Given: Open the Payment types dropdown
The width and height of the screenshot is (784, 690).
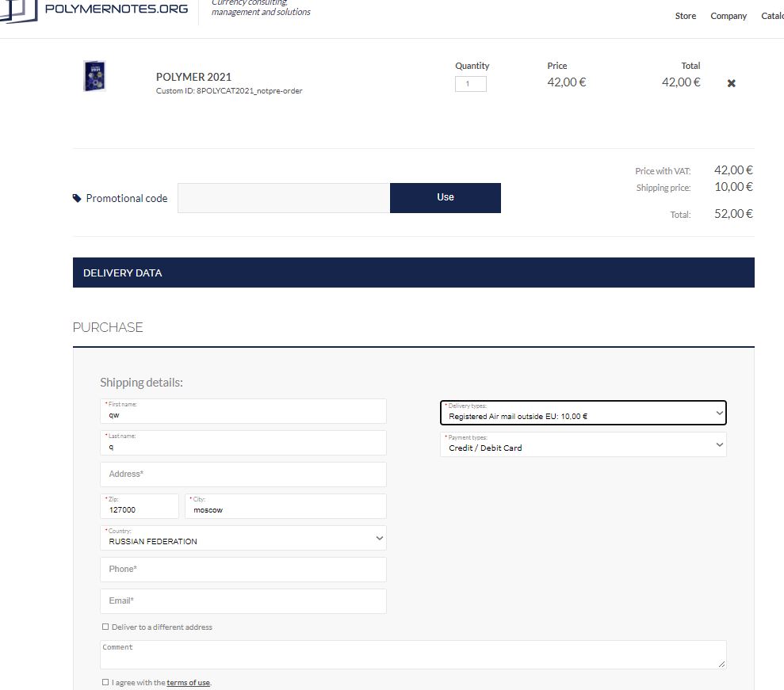Looking at the screenshot, I should tap(583, 444).
